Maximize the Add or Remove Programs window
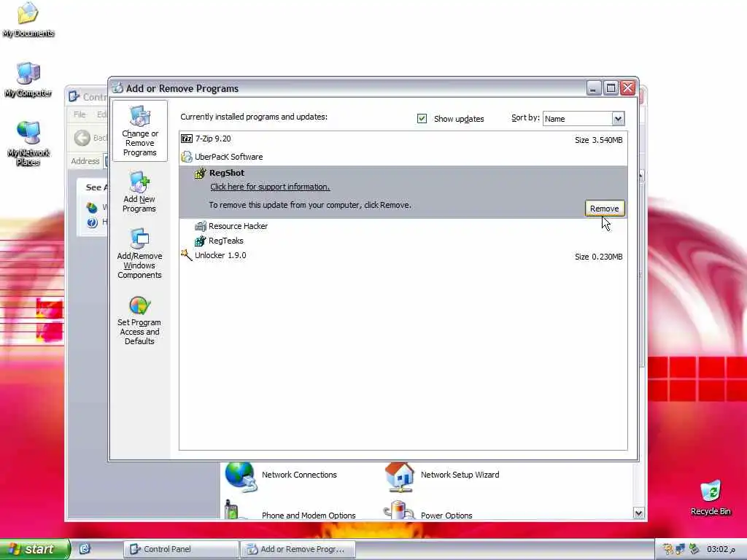Screen dimensions: 747x560 tap(611, 88)
